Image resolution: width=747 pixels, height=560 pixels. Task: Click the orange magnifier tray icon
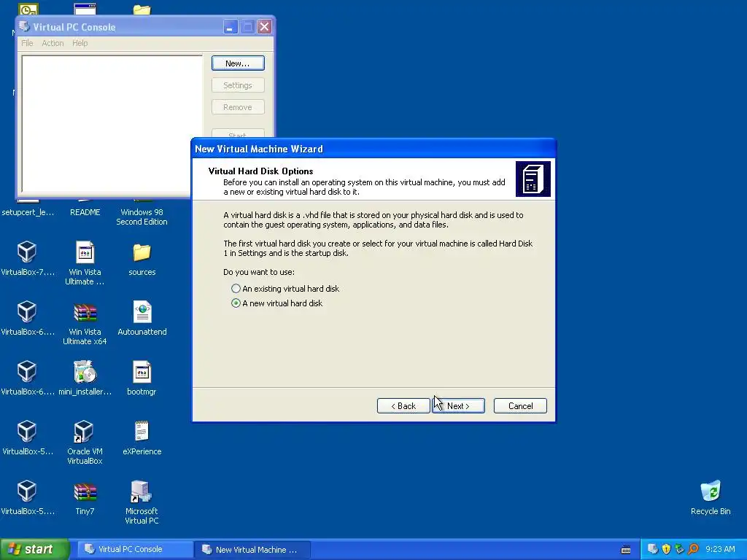(x=693, y=549)
